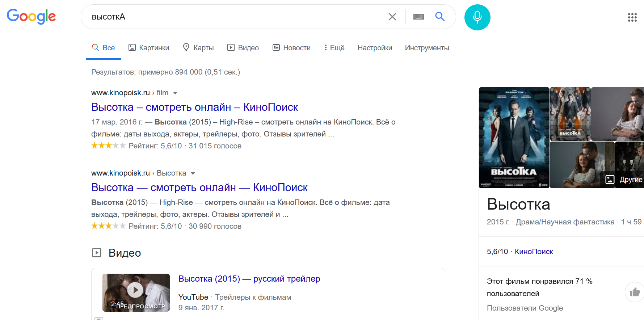
Task: Open Инструменты options
Action: pyautogui.click(x=427, y=48)
